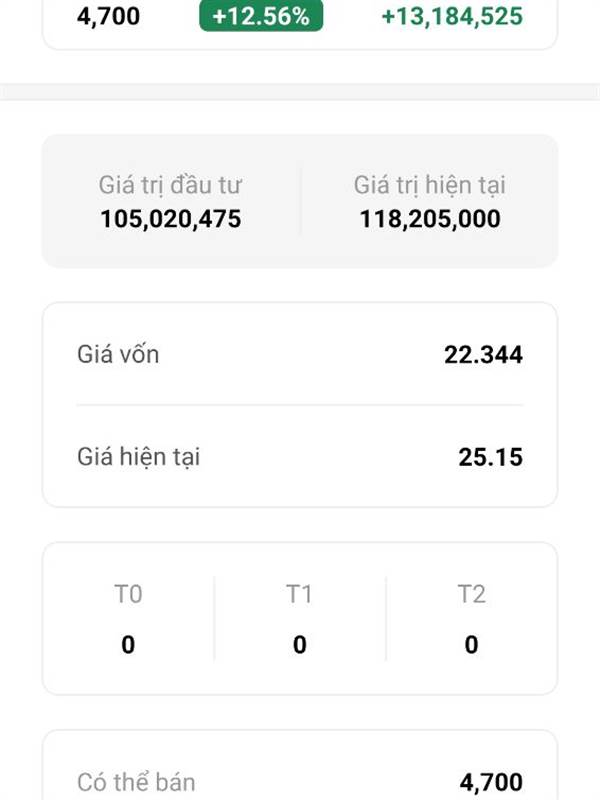Select the T0 column header

[128, 595]
